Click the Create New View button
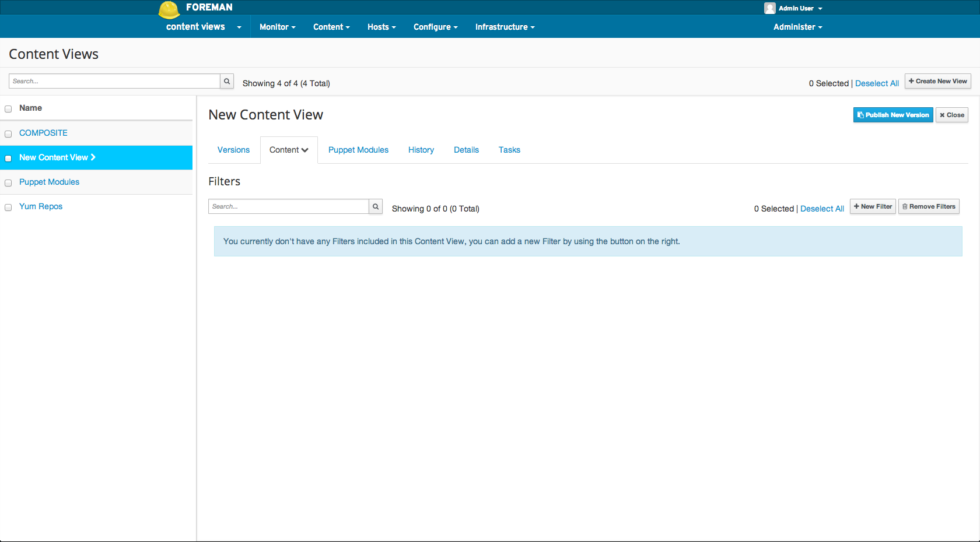The image size is (980, 542). (x=938, y=81)
